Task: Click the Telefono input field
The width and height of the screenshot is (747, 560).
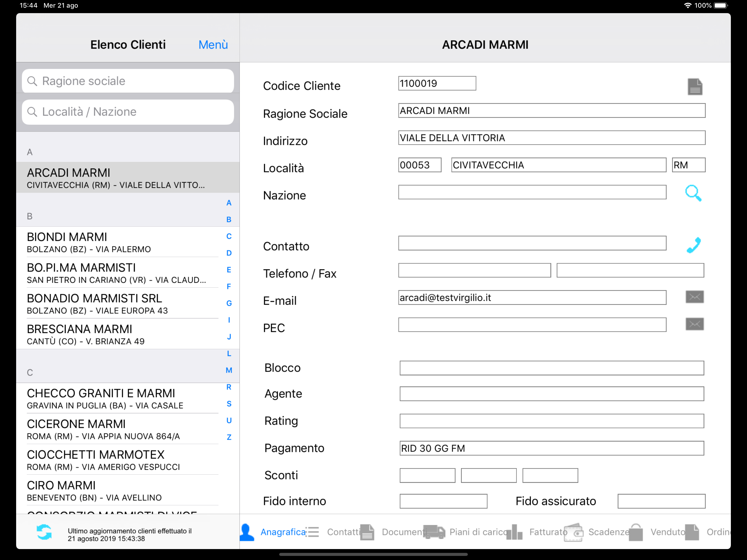Action: coord(474,270)
